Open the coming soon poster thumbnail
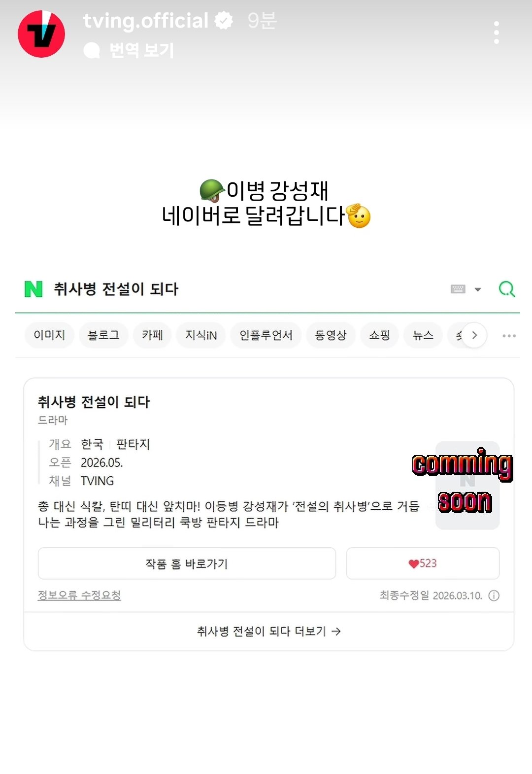 [x=467, y=486]
